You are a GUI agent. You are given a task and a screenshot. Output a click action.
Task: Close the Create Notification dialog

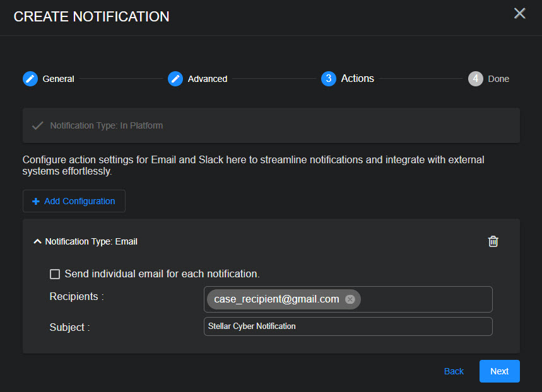(519, 14)
